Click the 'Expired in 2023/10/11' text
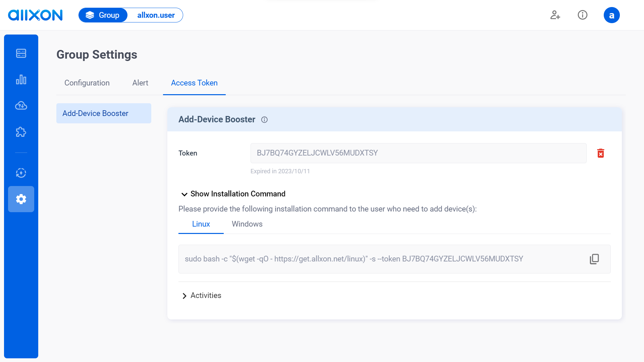This screenshot has height=362, width=644. click(280, 171)
